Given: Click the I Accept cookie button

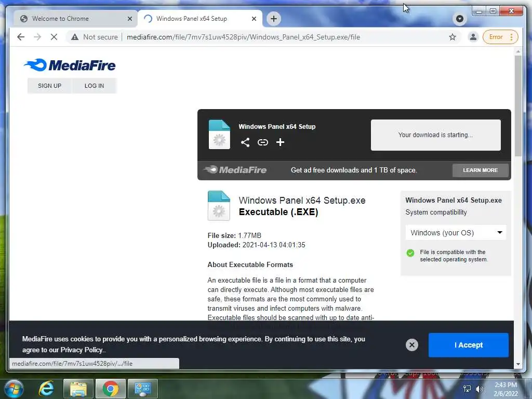Looking at the screenshot, I should point(469,345).
